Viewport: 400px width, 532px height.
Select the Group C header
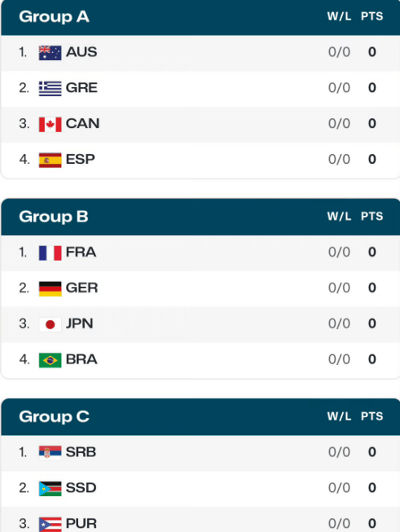(200, 416)
